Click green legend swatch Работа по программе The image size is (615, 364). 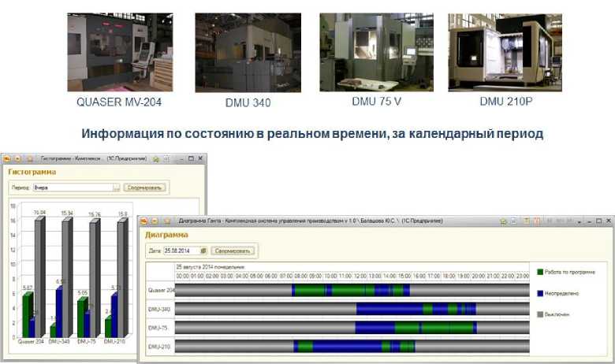pos(540,272)
